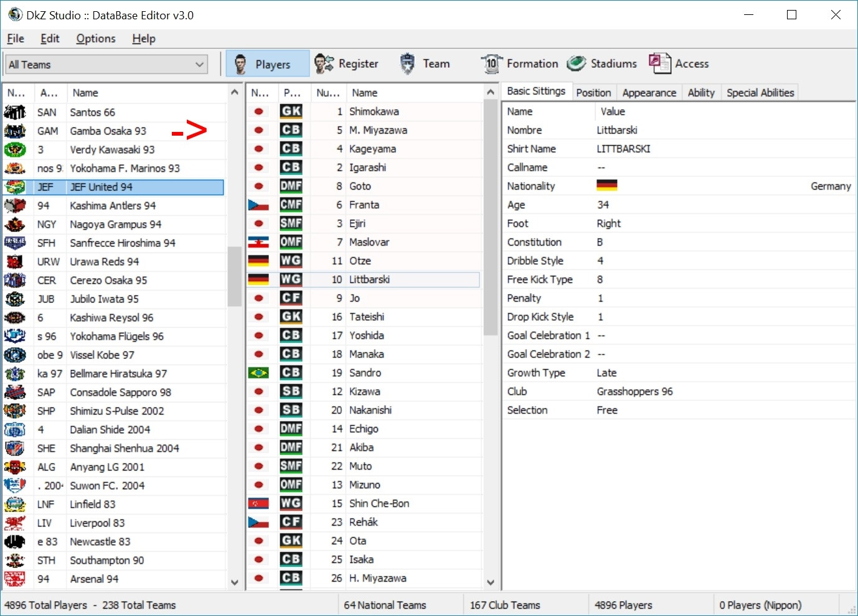Sort players by Name column header
The width and height of the screenshot is (858, 616).
click(415, 93)
